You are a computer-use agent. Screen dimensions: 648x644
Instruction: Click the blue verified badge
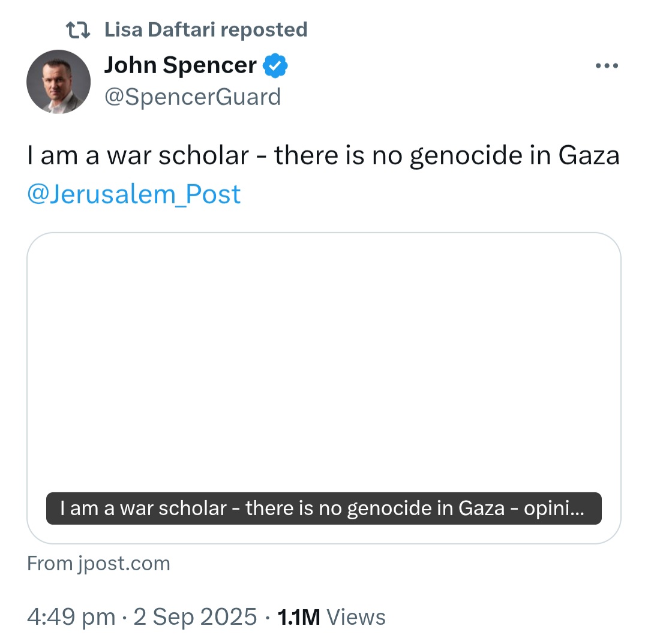(275, 66)
